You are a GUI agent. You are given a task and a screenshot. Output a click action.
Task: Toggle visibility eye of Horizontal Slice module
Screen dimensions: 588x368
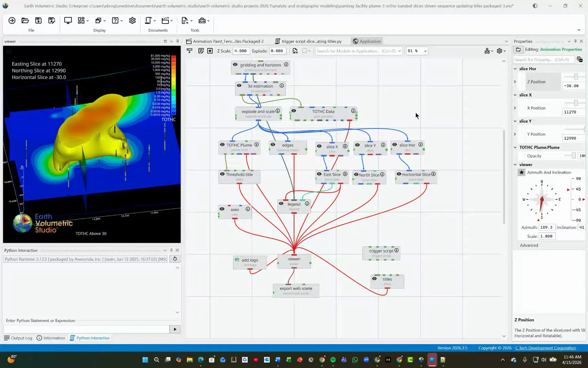click(399, 174)
